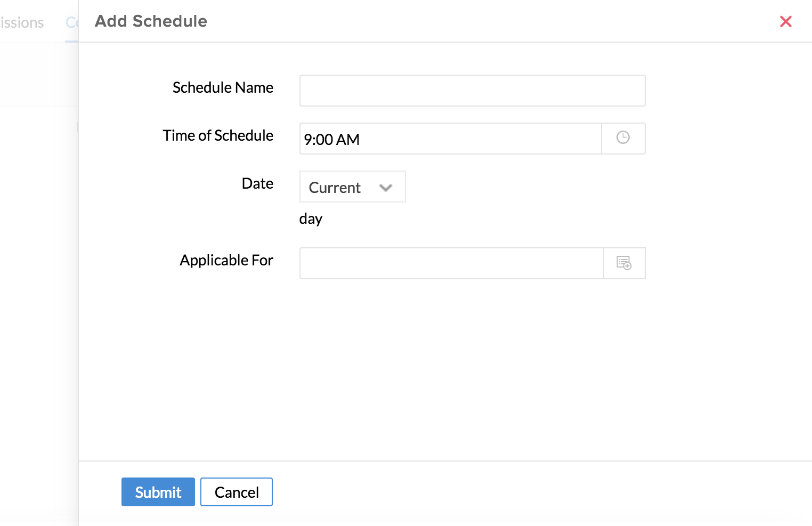
Task: Click the dimmed background beside the panel
Action: point(37,293)
